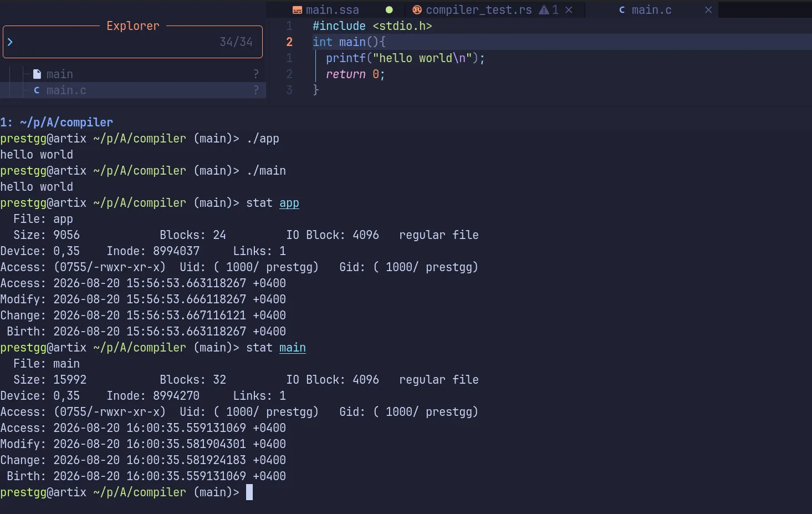This screenshot has height=514, width=812.
Task: Select main.c in the Explorer tree
Action: [133, 90]
